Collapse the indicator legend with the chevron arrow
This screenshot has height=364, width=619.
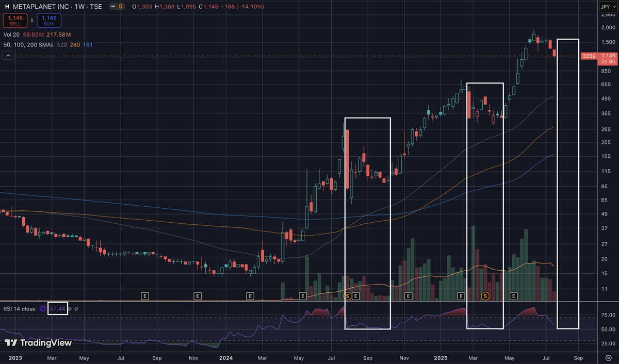pos(8,55)
